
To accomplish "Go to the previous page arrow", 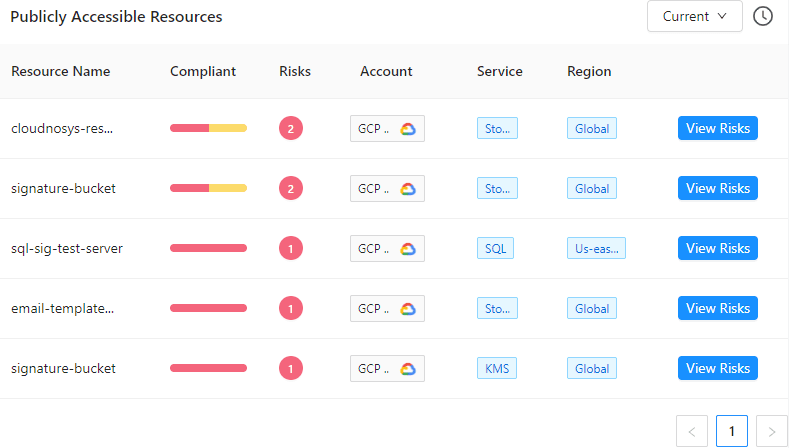I will [692, 431].
